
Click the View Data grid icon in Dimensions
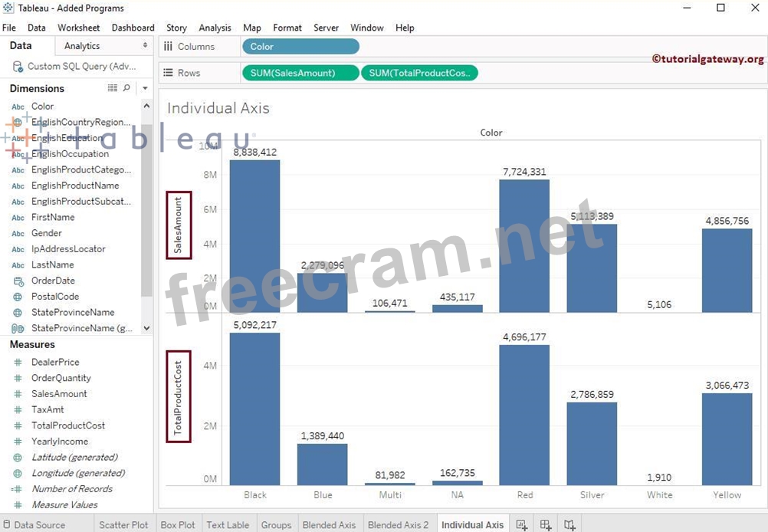click(x=113, y=88)
